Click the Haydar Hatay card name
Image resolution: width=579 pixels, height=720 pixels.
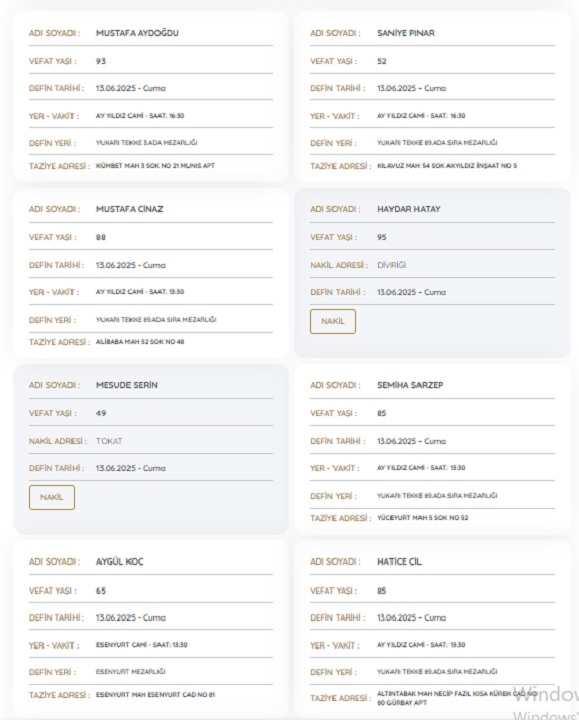pyautogui.click(x=409, y=209)
